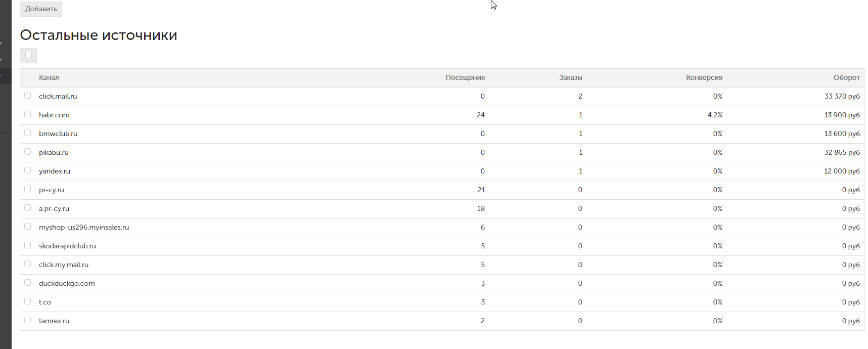868x349 pixels.
Task: Click the Добавить button
Action: (x=41, y=9)
